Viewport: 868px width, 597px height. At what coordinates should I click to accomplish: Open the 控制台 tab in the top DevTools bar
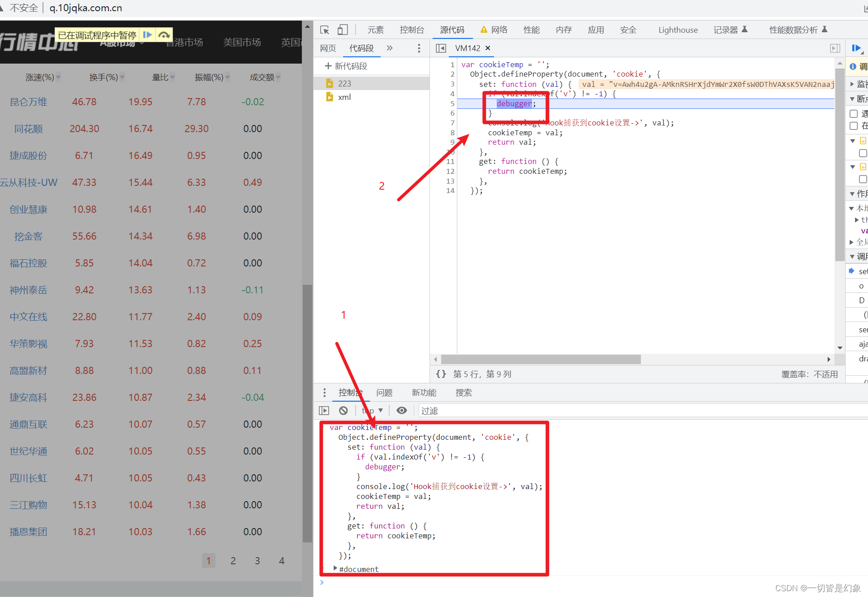412,30
